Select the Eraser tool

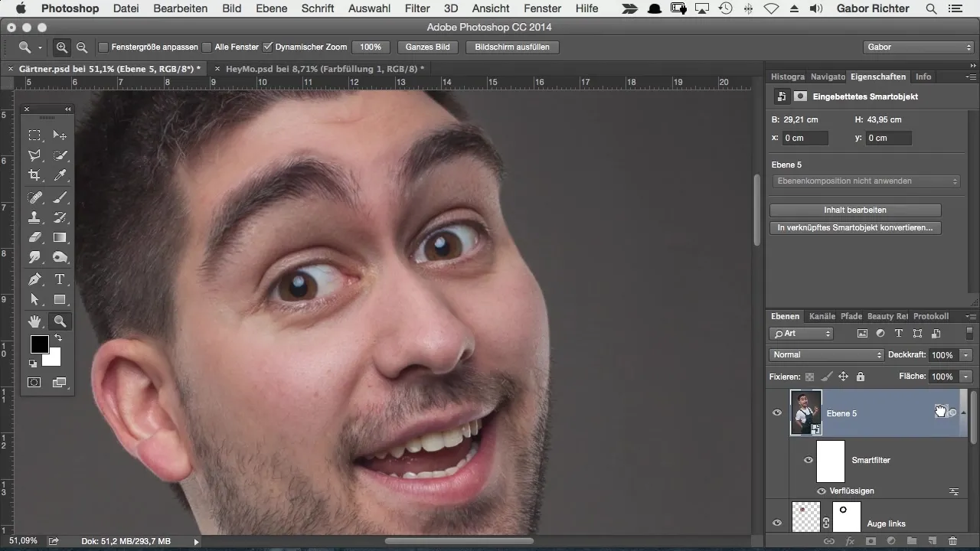(34, 237)
